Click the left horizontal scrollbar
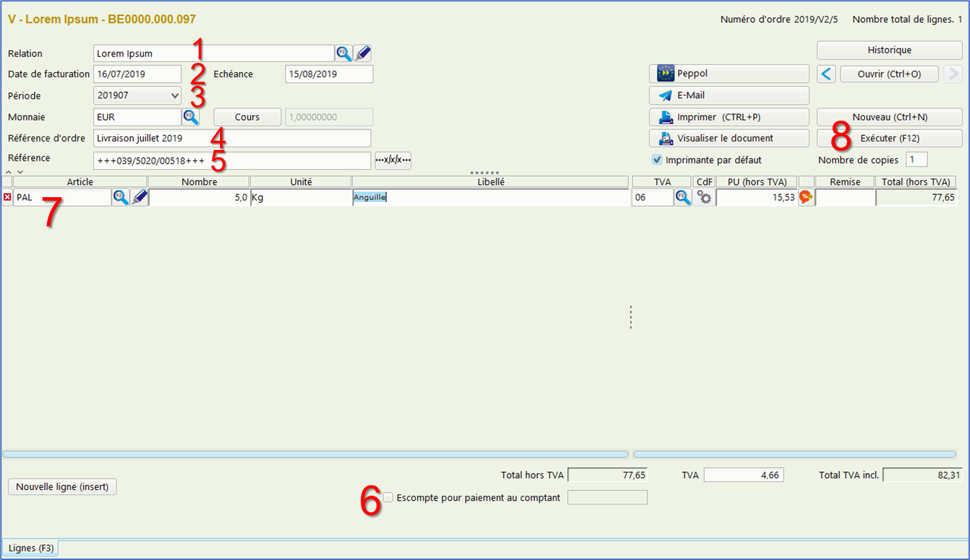This screenshot has width=970, height=560. [x=315, y=454]
